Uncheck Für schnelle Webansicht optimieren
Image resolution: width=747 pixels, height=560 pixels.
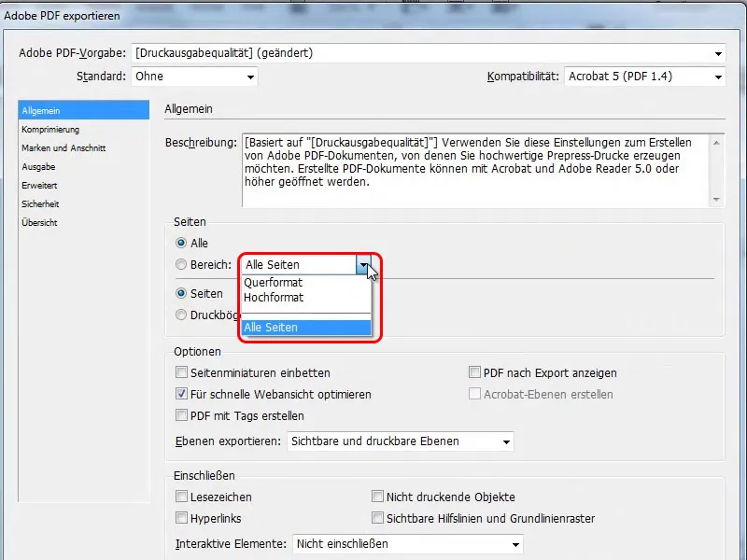181,394
